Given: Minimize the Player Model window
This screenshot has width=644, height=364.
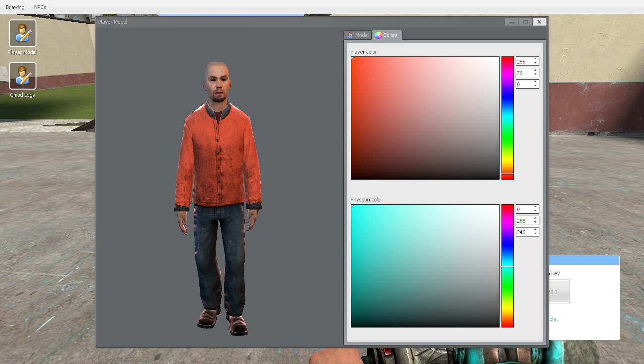Looking at the screenshot, I should (x=511, y=22).
